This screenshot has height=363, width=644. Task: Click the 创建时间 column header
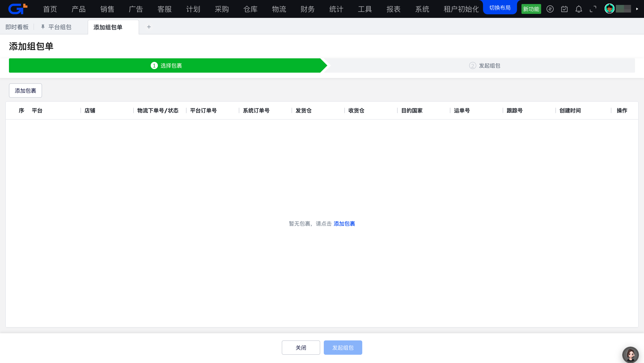click(x=570, y=110)
